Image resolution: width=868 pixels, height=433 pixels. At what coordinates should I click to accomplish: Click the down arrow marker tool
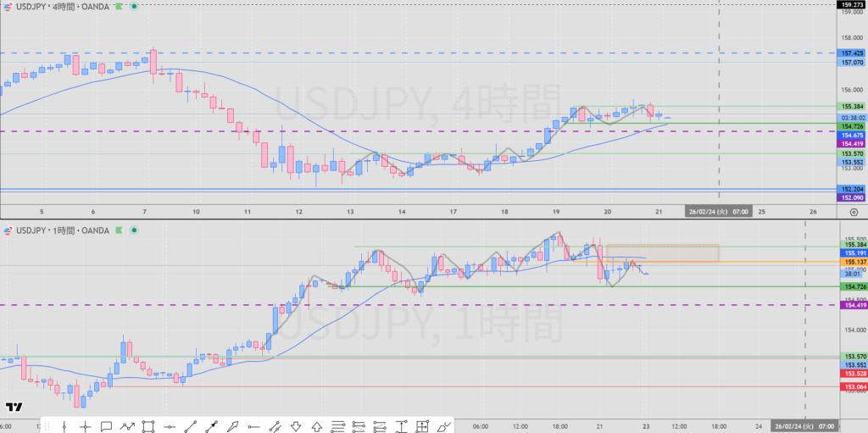(296, 426)
